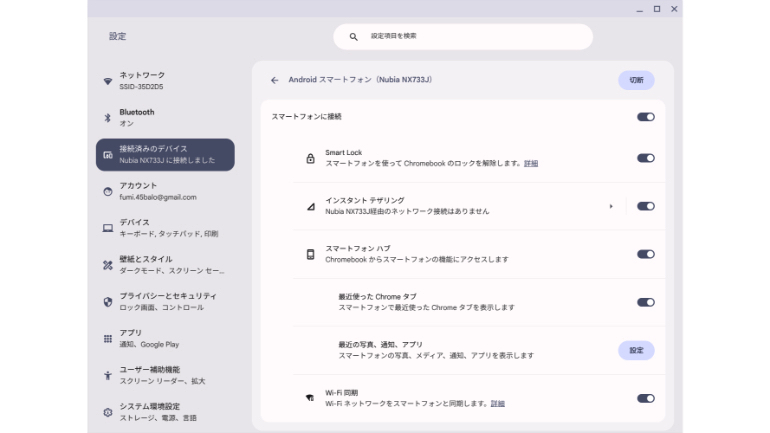770x433 pixels.
Task: Click the system preferences gear icon
Action: 108,412
